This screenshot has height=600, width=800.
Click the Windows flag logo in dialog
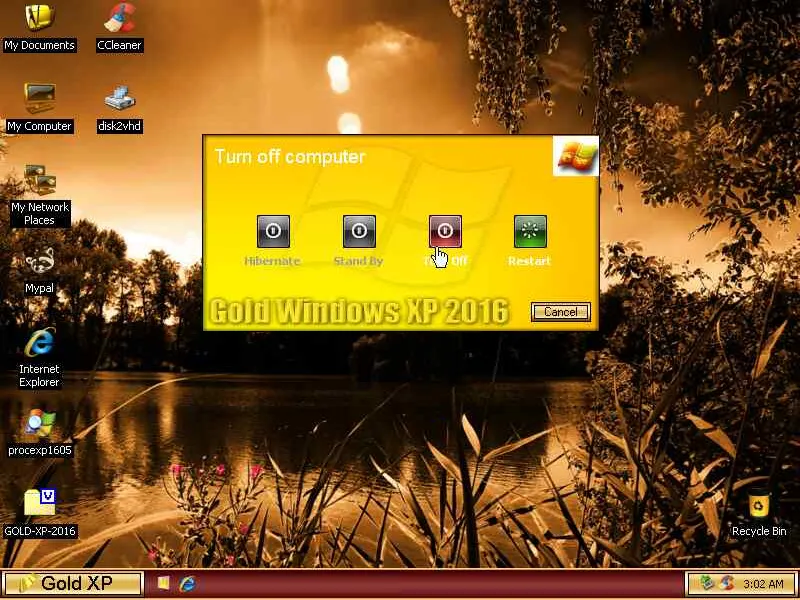[577, 156]
